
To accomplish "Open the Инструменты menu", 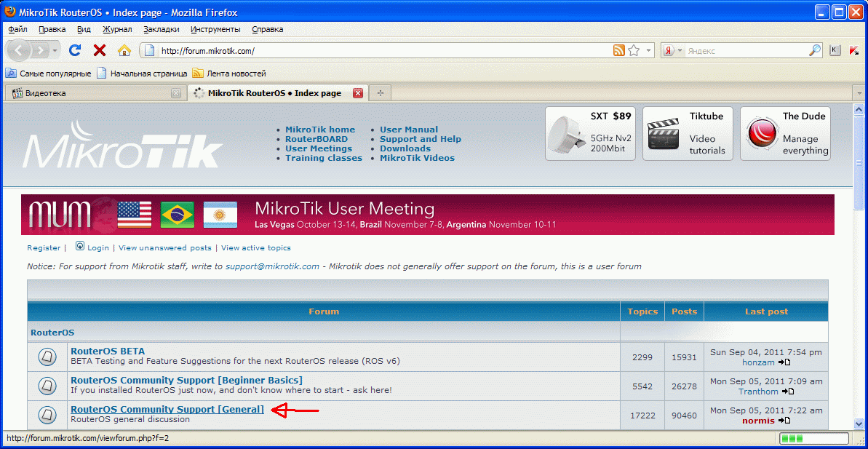I will click(x=215, y=29).
